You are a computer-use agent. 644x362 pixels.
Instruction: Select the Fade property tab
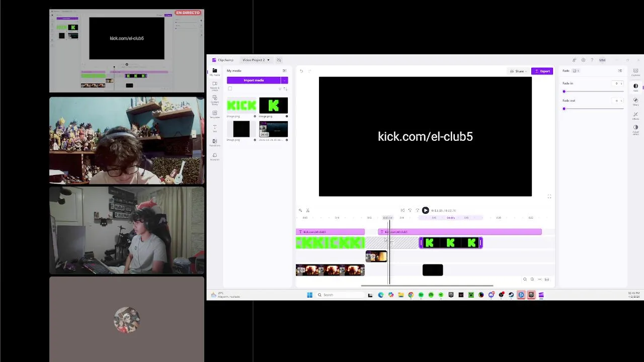(635, 87)
